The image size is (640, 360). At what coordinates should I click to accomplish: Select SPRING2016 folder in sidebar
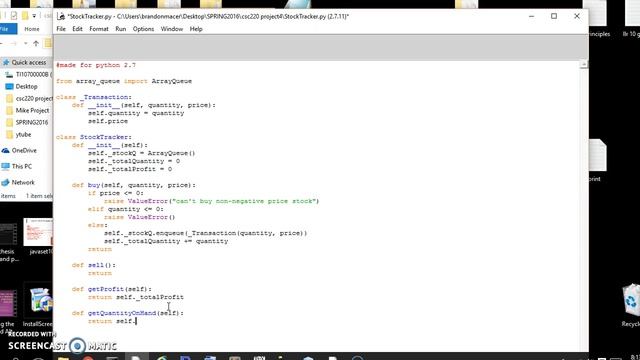32,122
